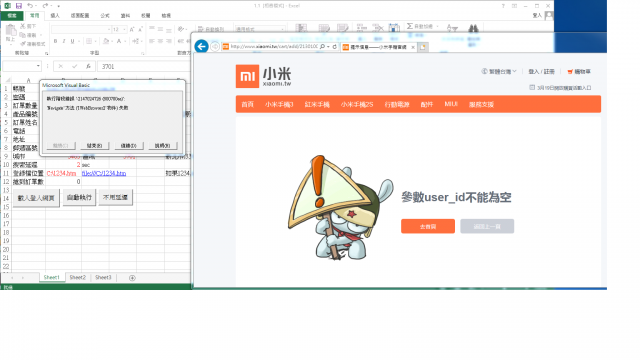Click the add new sheet plus icon
The height and width of the screenshot is (360, 640).
tap(132, 278)
